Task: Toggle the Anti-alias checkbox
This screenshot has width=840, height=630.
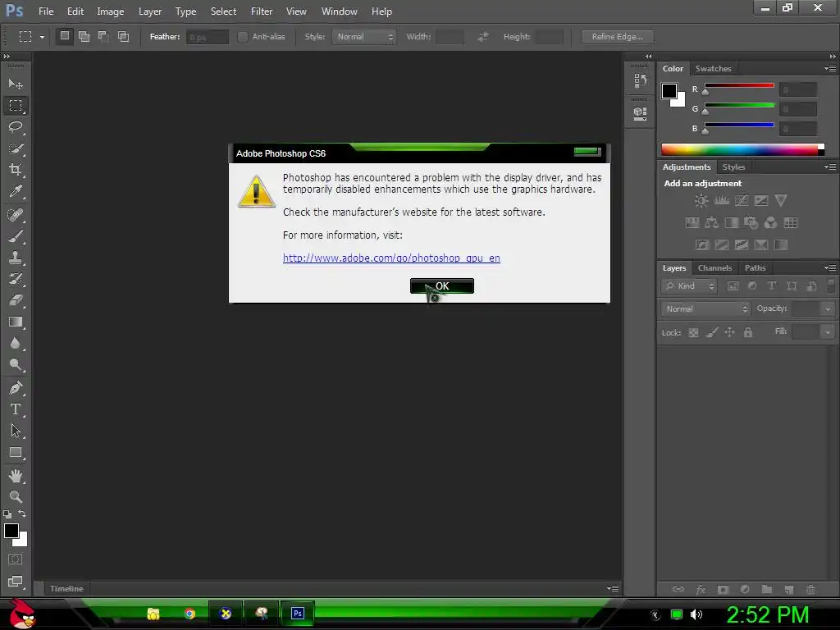Action: pyautogui.click(x=243, y=36)
